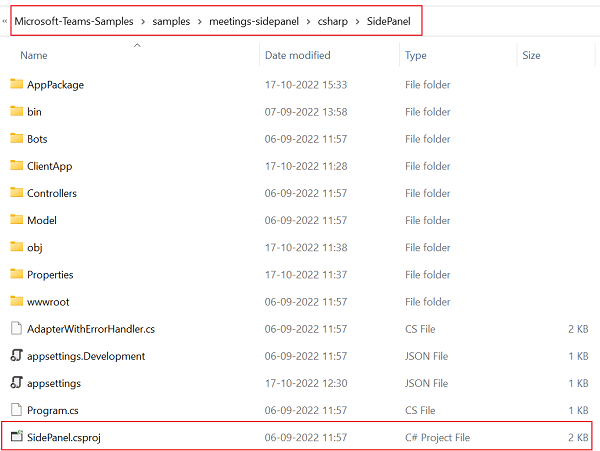
Task: Select the wwwroot folder icon
Action: (x=16, y=301)
